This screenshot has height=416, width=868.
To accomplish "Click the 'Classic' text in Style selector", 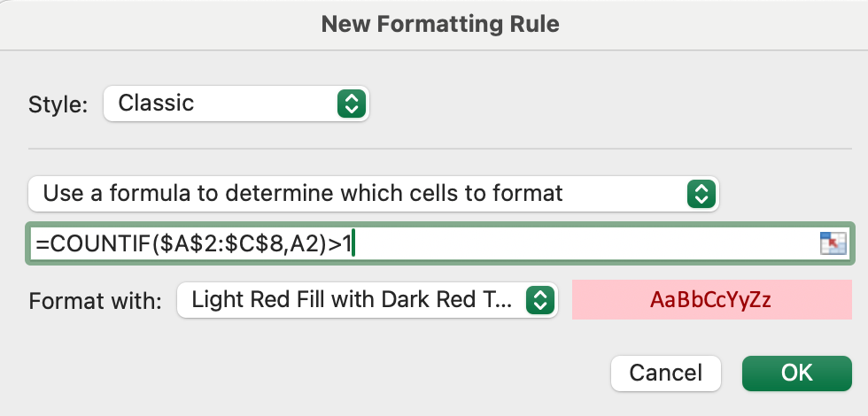I will click(x=156, y=104).
